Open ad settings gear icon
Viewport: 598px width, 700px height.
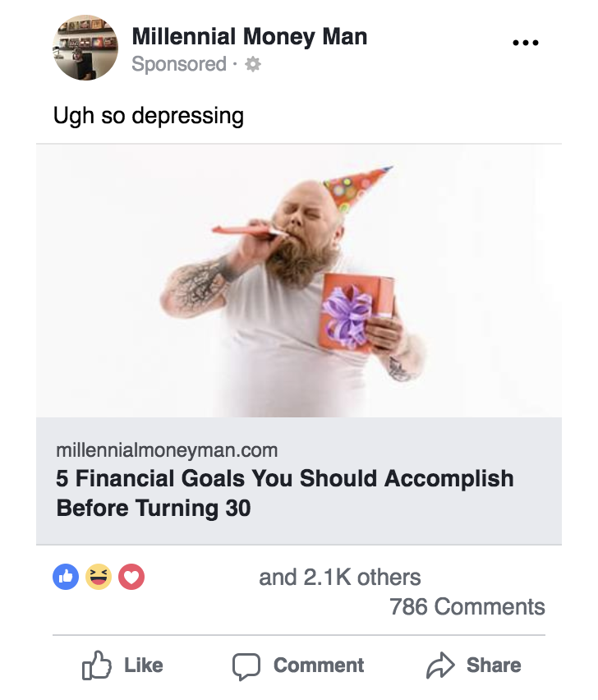(253, 64)
